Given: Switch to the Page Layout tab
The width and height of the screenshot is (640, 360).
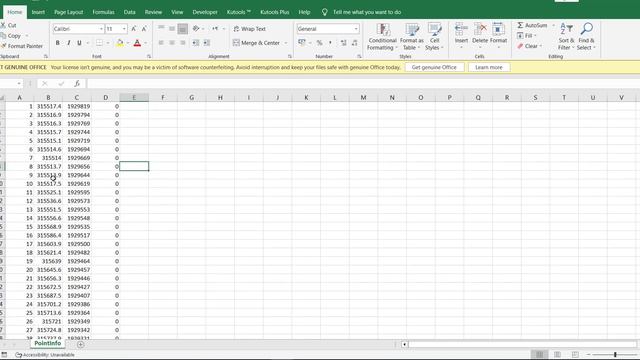Looking at the screenshot, I should pyautogui.click(x=69, y=12).
